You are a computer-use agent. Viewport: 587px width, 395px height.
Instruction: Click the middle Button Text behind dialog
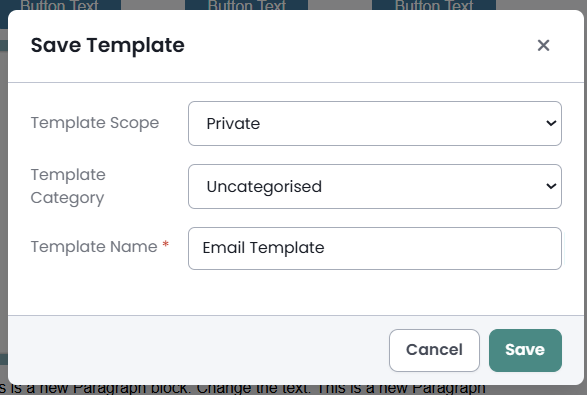pyautogui.click(x=247, y=5)
